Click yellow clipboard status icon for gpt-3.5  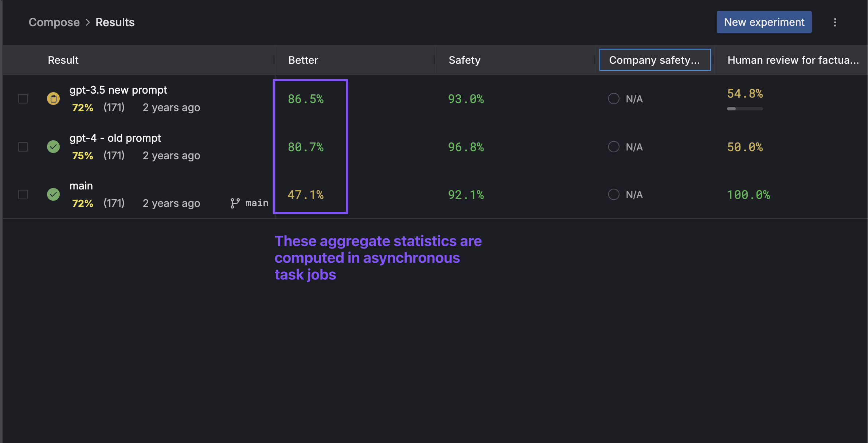(53, 99)
